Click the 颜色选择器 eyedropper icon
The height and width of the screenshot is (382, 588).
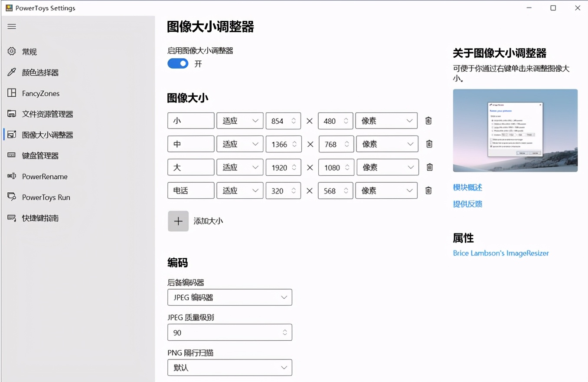click(x=12, y=72)
